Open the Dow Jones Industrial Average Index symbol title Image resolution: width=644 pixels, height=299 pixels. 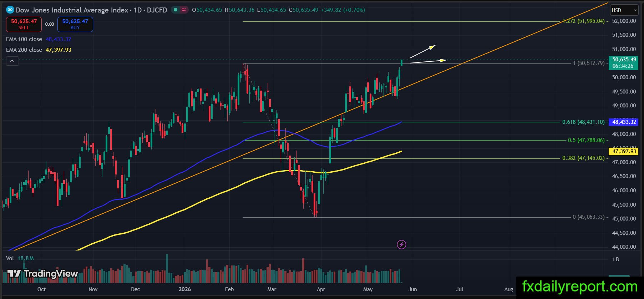pyautogui.click(x=72, y=10)
